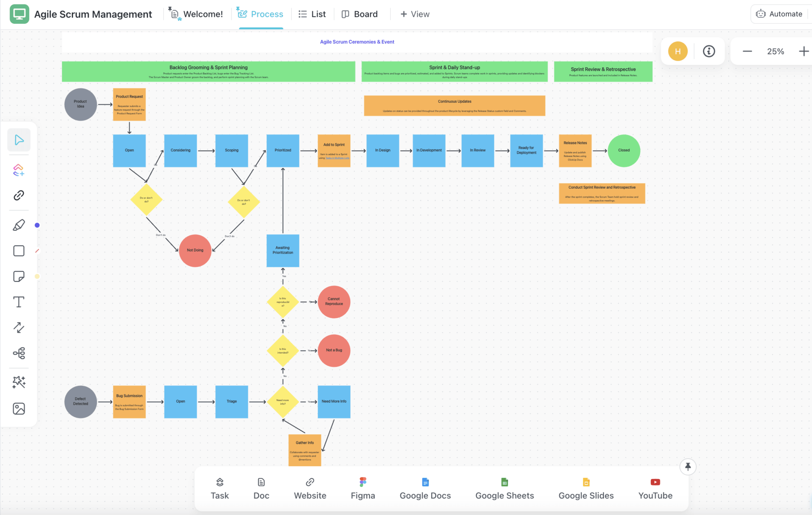
Task: Click zoom in plus button
Action: pyautogui.click(x=803, y=50)
